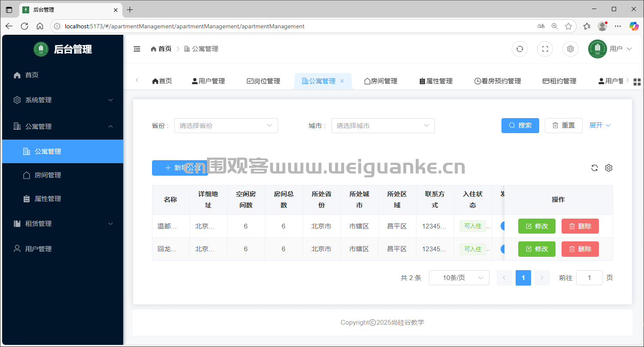Open the settings gear in the top header

570,49
